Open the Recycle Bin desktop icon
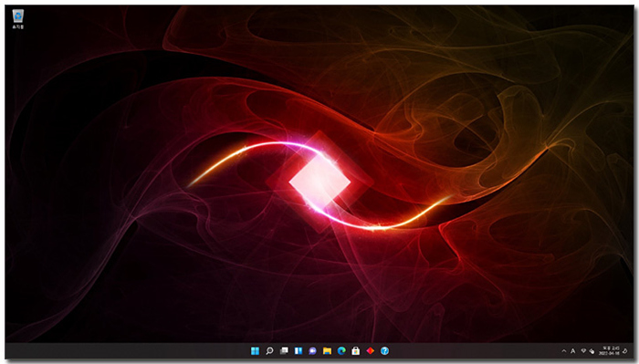The width and height of the screenshot is (639, 364). pos(17,19)
